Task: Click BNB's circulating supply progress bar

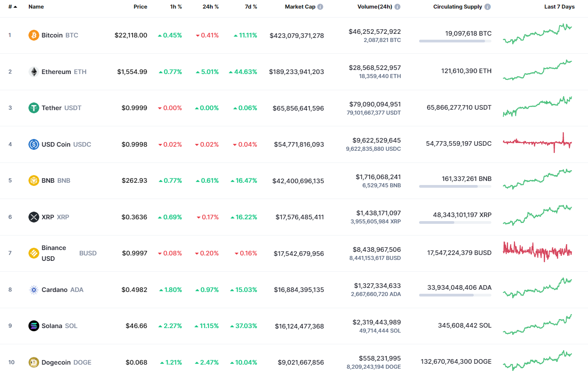Action: pos(455,187)
